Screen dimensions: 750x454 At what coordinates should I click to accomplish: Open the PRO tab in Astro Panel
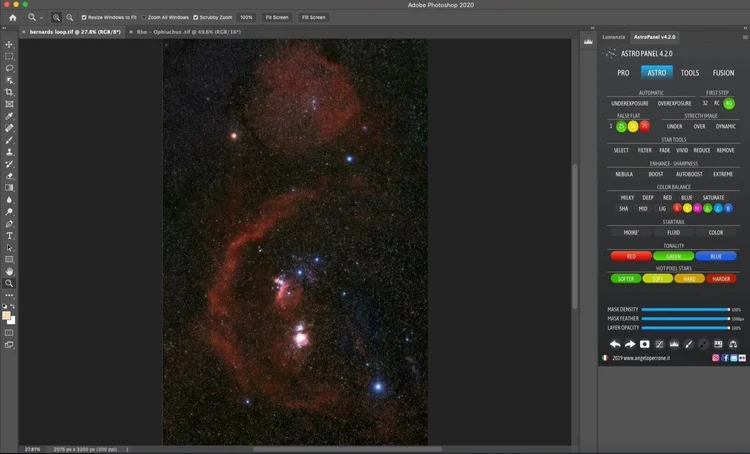(x=623, y=73)
